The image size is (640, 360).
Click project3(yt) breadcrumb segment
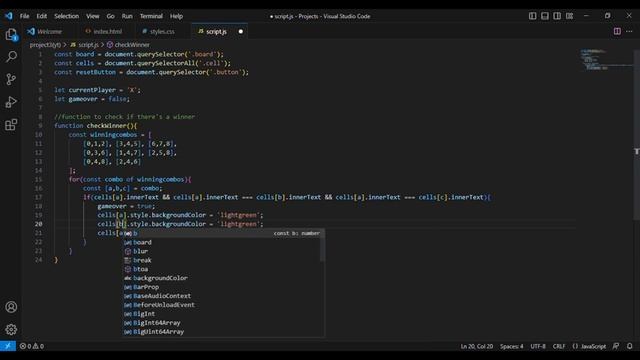tap(45, 45)
